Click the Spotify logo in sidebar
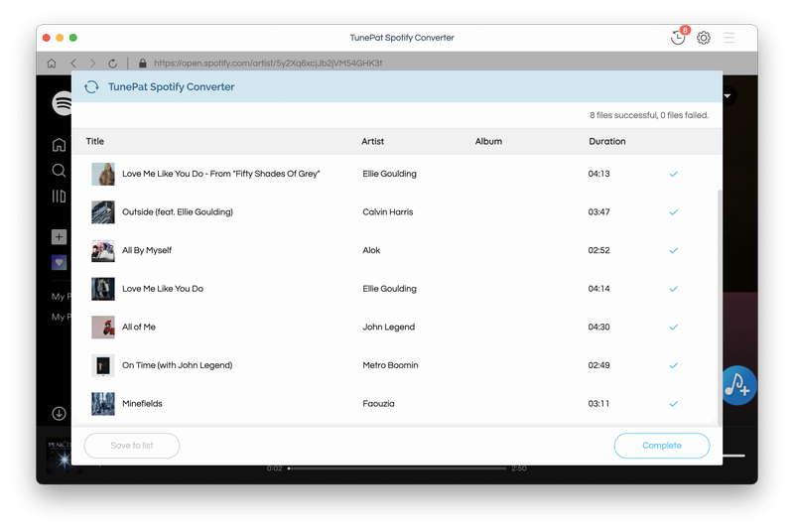The height and width of the screenshot is (532, 794). (62, 103)
